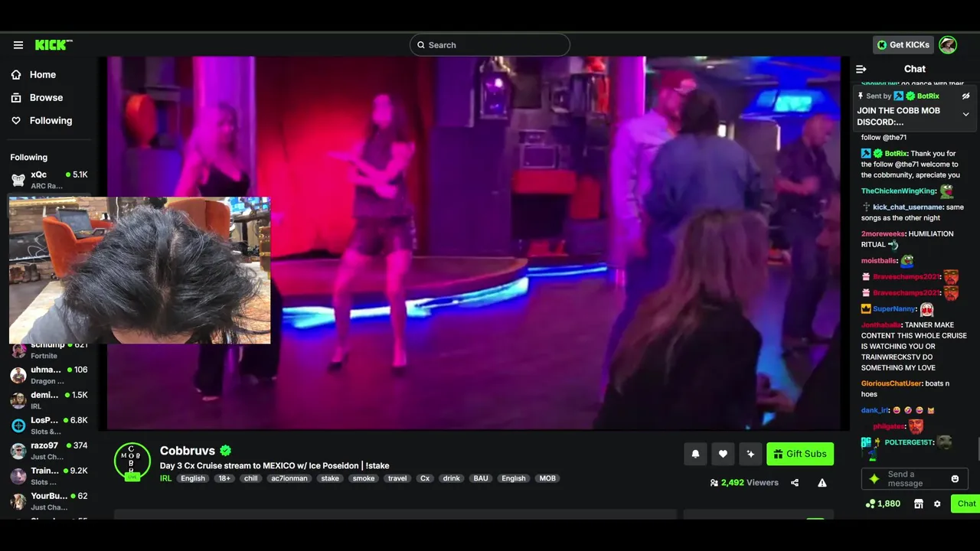Toggle the follow heart button
This screenshot has width=980, height=551.
pyautogui.click(x=723, y=454)
